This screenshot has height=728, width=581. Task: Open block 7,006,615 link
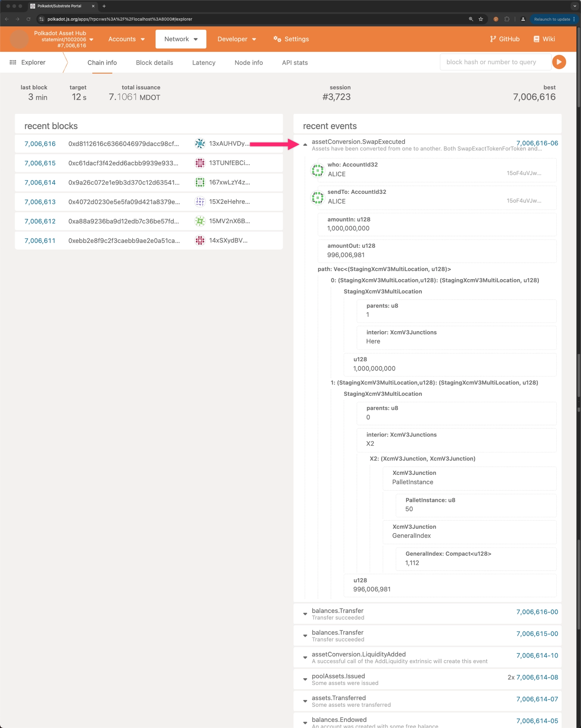(40, 163)
